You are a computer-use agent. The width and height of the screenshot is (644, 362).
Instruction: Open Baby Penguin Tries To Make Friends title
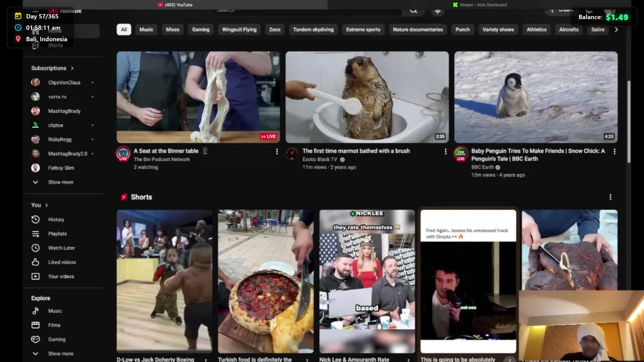(x=538, y=154)
